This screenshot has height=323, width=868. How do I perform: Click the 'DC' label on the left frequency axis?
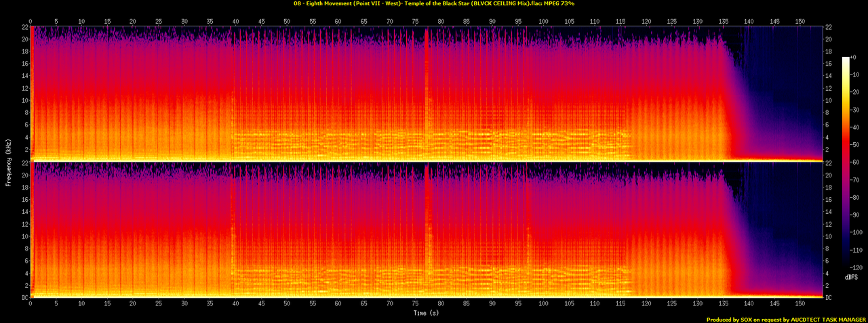pyautogui.click(x=24, y=297)
